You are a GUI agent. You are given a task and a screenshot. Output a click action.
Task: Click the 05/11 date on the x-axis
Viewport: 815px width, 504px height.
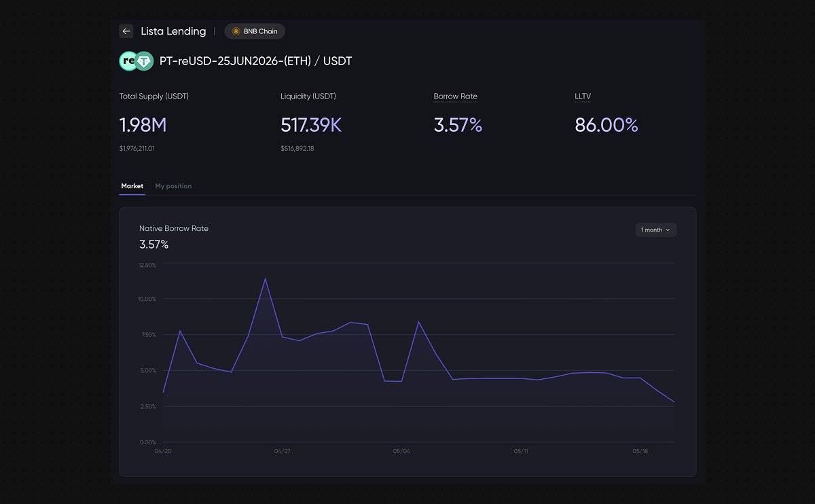pos(521,451)
